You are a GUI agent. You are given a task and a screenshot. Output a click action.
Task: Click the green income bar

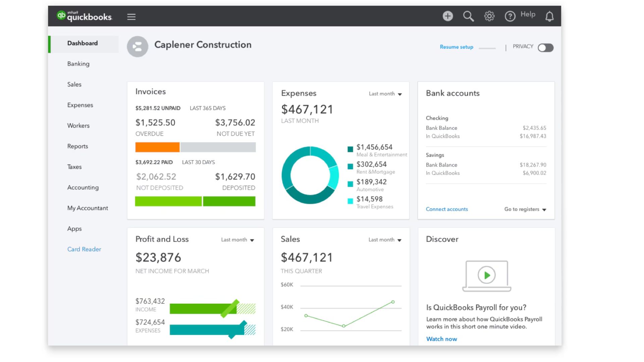pos(203,309)
